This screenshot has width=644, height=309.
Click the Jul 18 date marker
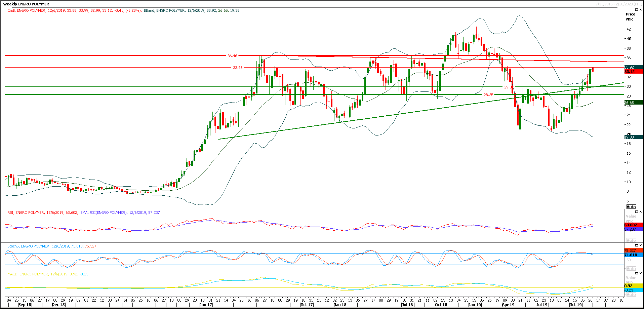(x=407, y=305)
